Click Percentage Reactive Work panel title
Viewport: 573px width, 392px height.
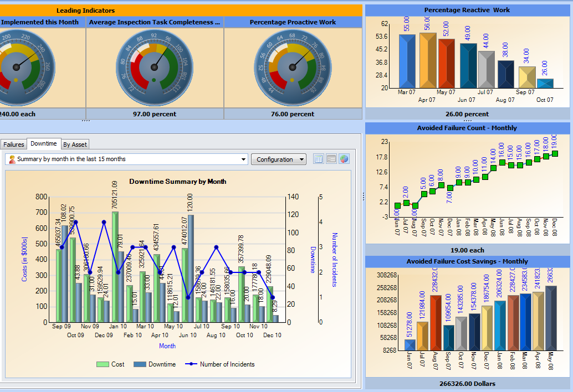(467, 10)
